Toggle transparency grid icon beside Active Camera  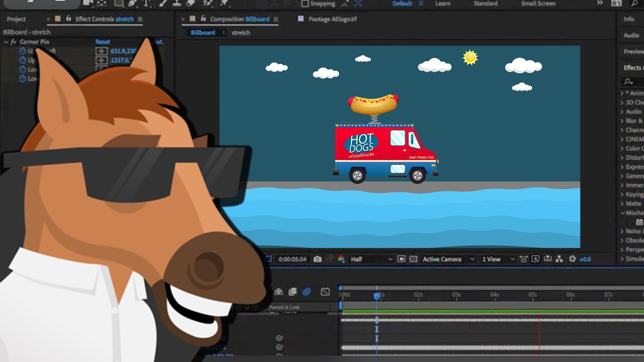pyautogui.click(x=413, y=259)
